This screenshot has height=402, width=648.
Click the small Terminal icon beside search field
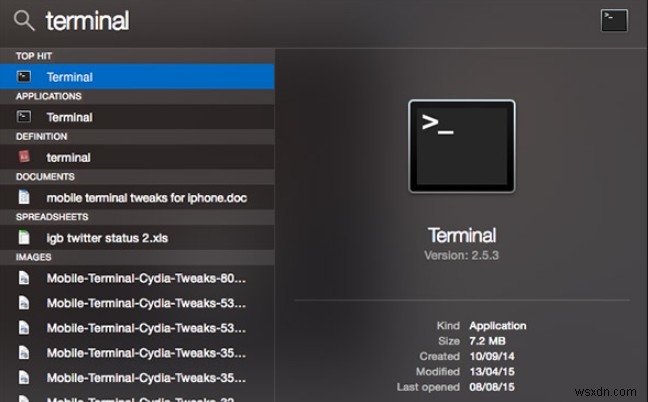[614, 20]
